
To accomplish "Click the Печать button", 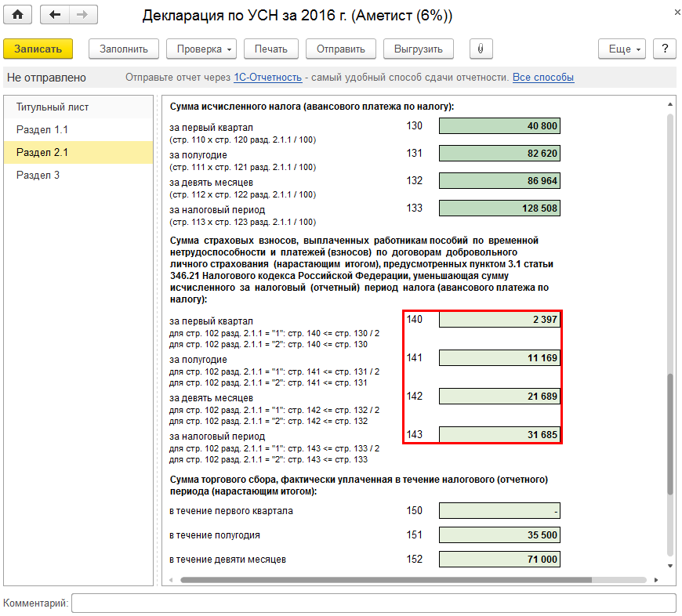I will click(x=271, y=49).
